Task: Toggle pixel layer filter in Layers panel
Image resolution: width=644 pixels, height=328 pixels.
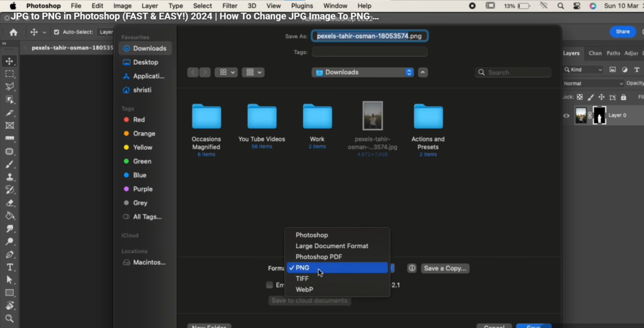Action: (613, 70)
